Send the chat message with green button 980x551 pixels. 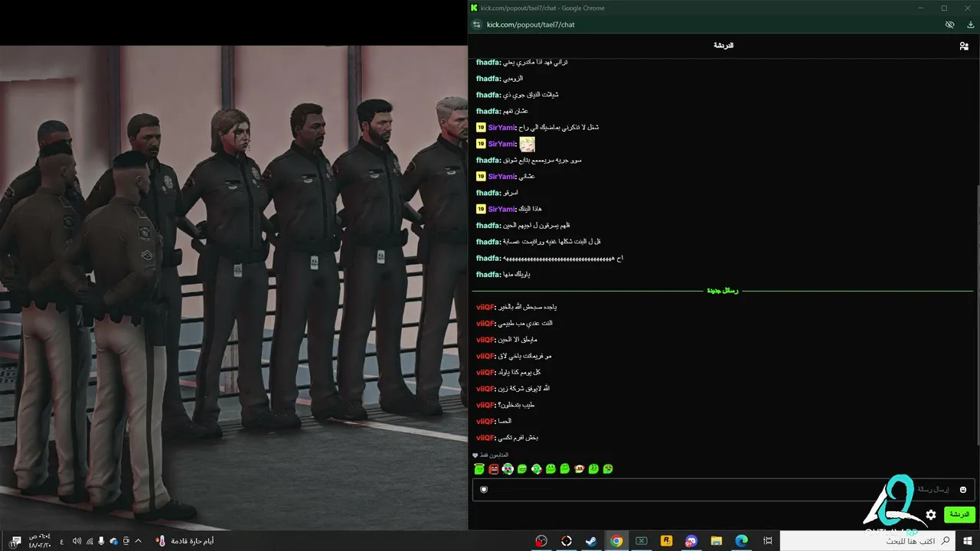(959, 514)
